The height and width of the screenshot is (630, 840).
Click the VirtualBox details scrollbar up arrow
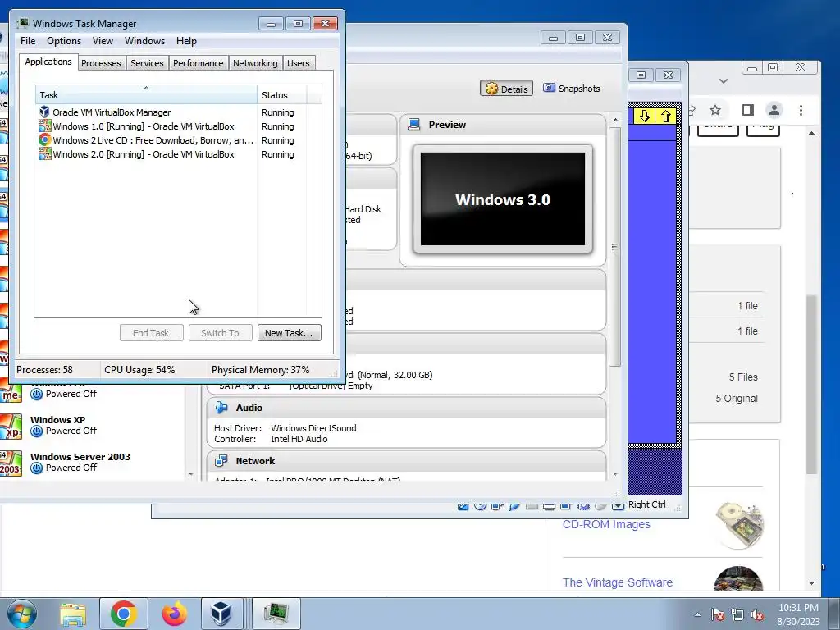click(615, 120)
